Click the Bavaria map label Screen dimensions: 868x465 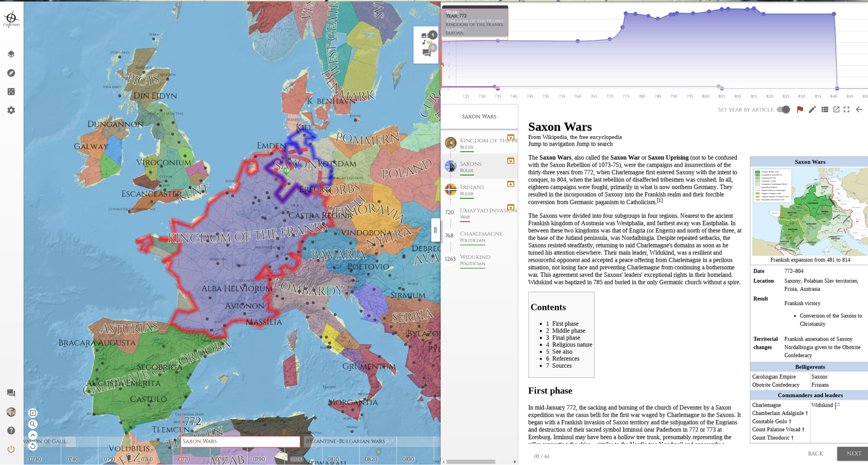coord(338,255)
